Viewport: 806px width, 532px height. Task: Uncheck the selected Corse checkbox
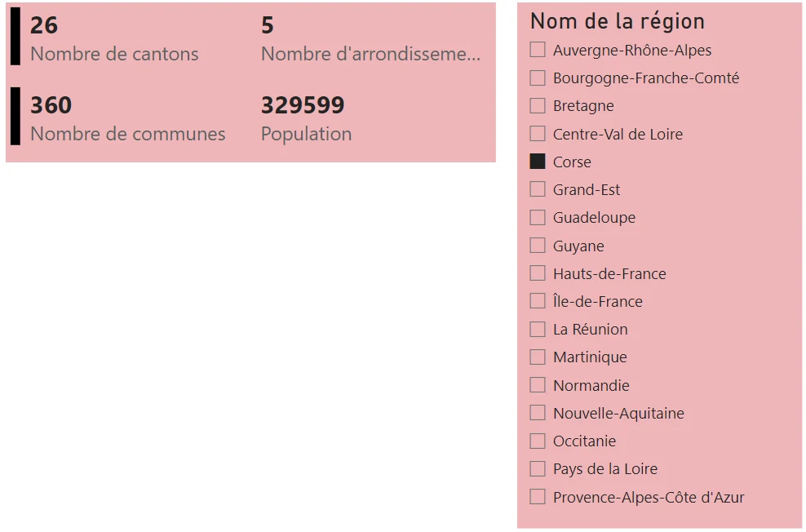[x=538, y=162]
